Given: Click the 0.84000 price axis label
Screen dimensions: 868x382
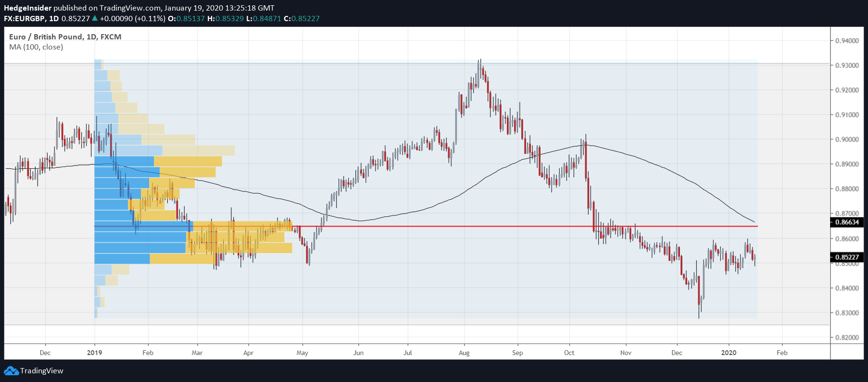Looking at the screenshot, I should [x=847, y=288].
